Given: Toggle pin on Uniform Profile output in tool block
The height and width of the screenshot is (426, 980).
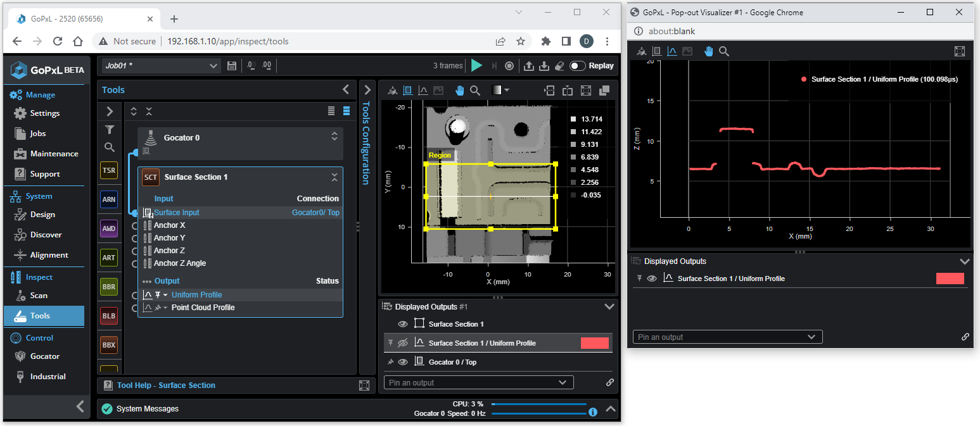Looking at the screenshot, I should 158,295.
